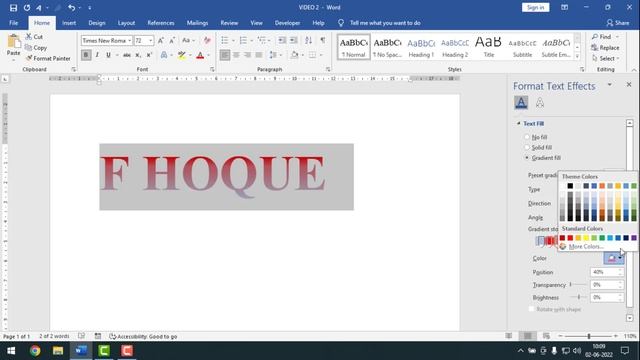Image resolution: width=640 pixels, height=360 pixels.
Task: Click the Share button
Action: [x=618, y=23]
